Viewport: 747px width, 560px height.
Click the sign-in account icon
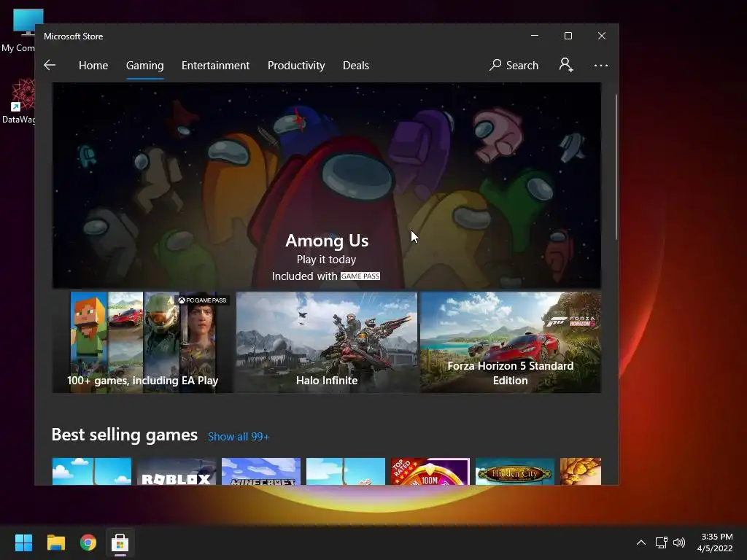click(566, 65)
